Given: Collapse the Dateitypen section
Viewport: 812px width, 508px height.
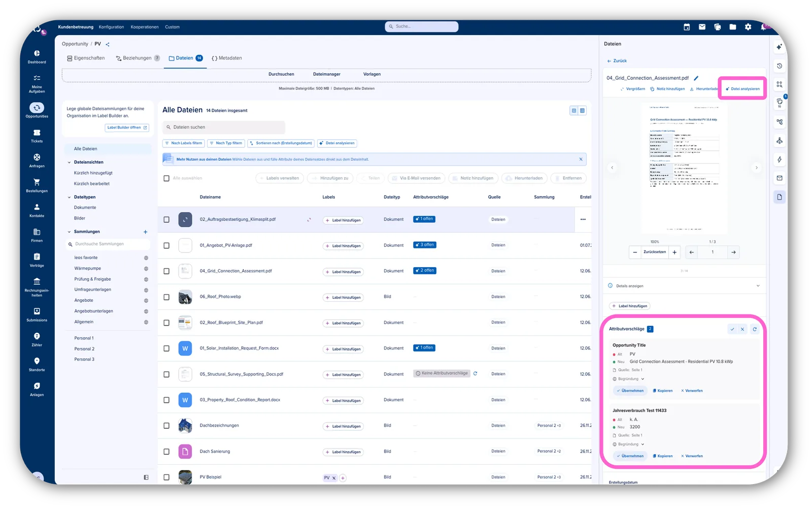Looking at the screenshot, I should [69, 197].
